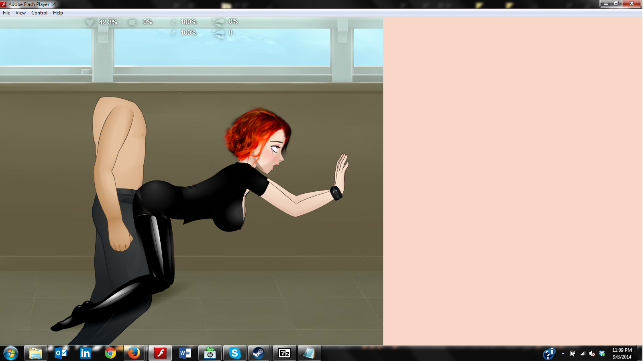Open 7-Zip from the taskbar

pyautogui.click(x=285, y=353)
